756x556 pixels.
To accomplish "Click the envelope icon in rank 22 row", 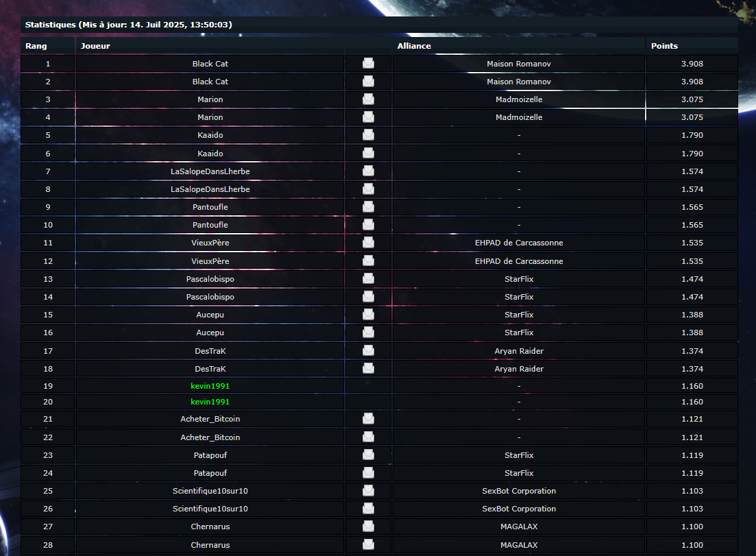I will (368, 437).
